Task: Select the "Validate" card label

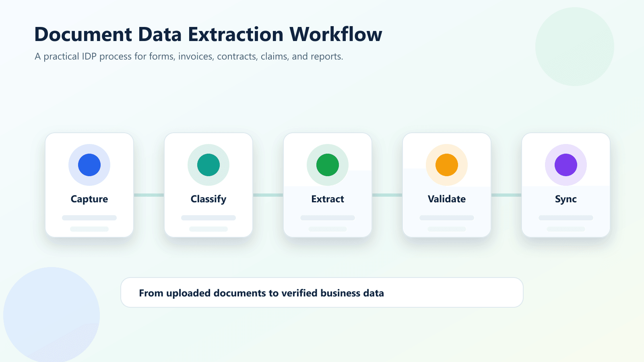Action: [447, 199]
